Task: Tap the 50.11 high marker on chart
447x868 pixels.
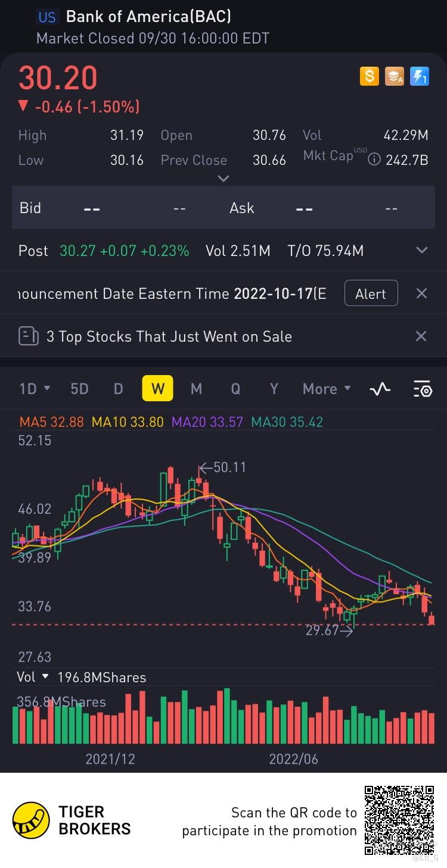Action: click(222, 467)
